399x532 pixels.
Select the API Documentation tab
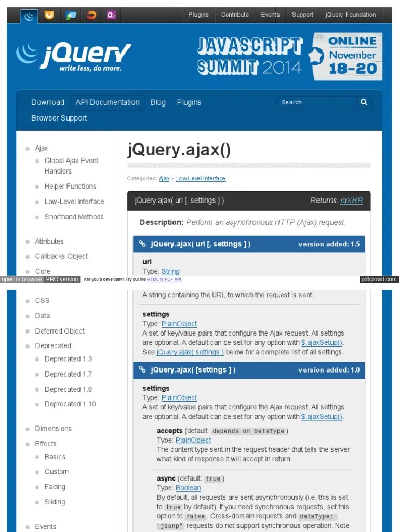(108, 102)
